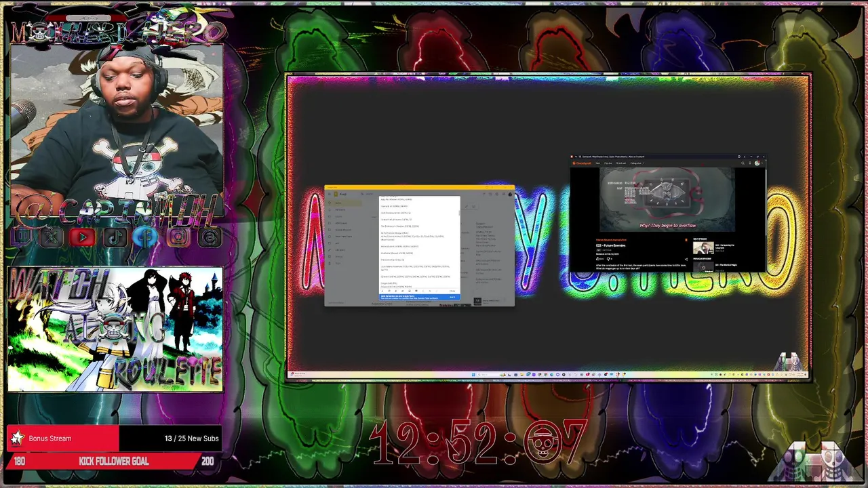868x488 pixels.
Task: Click the Crunchyroll logo
Action: (582, 163)
